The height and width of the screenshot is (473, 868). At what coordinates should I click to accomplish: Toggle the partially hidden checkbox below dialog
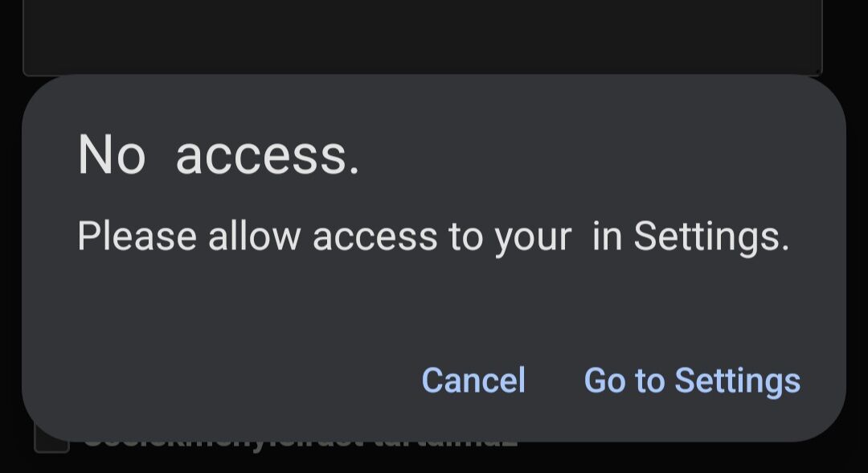[51, 440]
